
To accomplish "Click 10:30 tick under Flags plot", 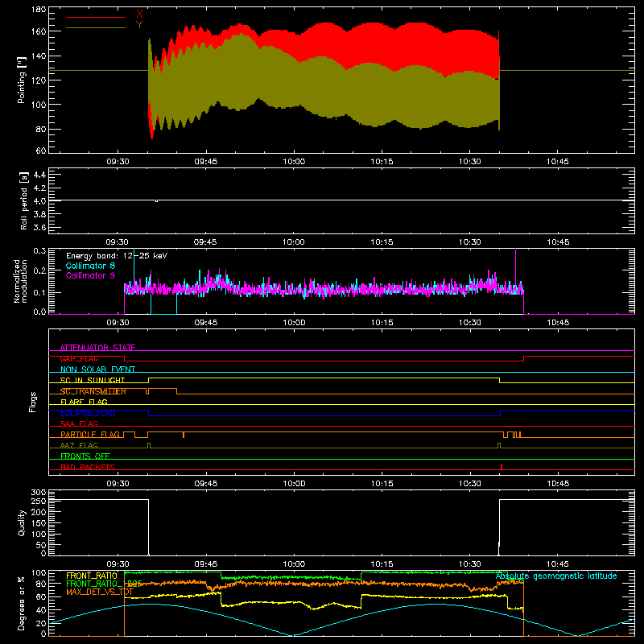I will point(470,484).
